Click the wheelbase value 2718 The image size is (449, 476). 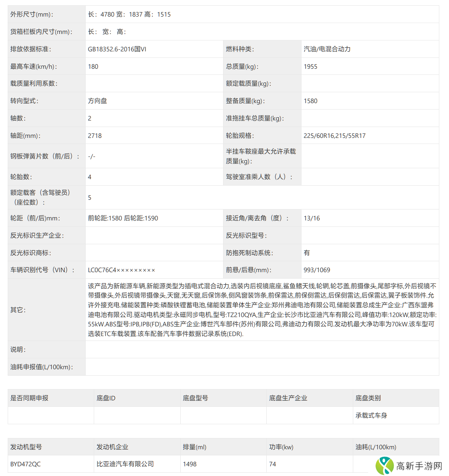[95, 135]
